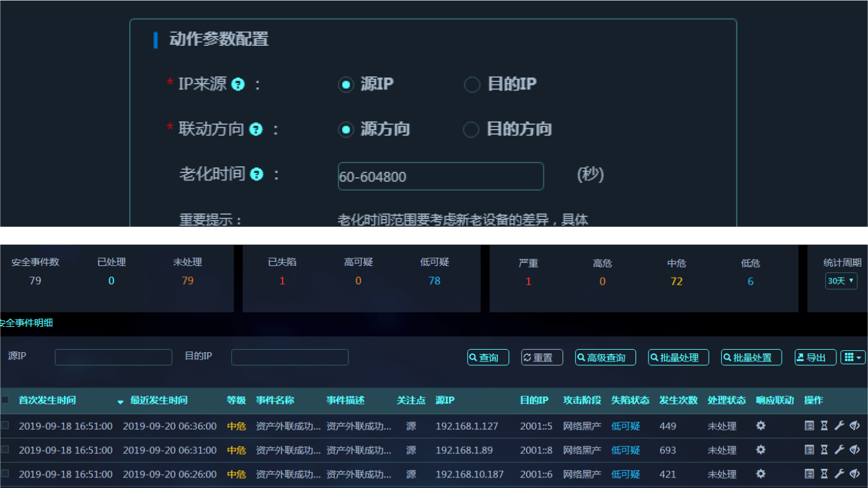The height and width of the screenshot is (488, 868).
Task: Click help icon next to 老化时间
Action: [257, 174]
